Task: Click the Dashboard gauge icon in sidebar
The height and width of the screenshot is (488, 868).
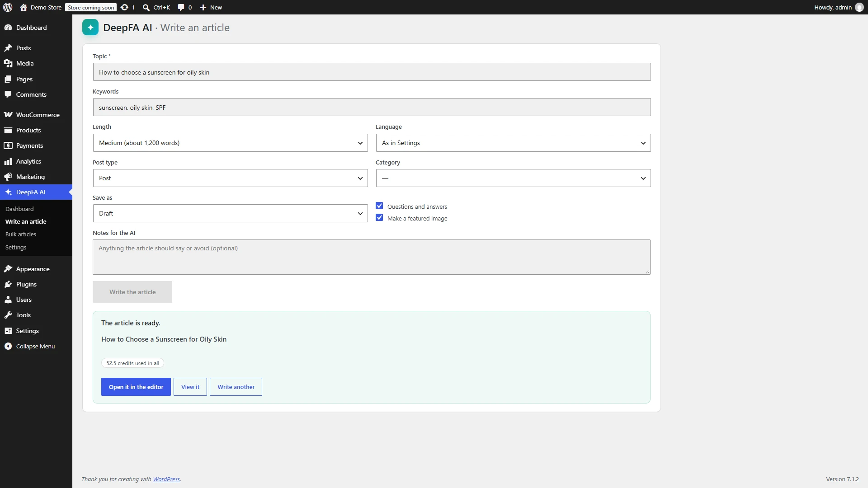Action: [x=8, y=28]
